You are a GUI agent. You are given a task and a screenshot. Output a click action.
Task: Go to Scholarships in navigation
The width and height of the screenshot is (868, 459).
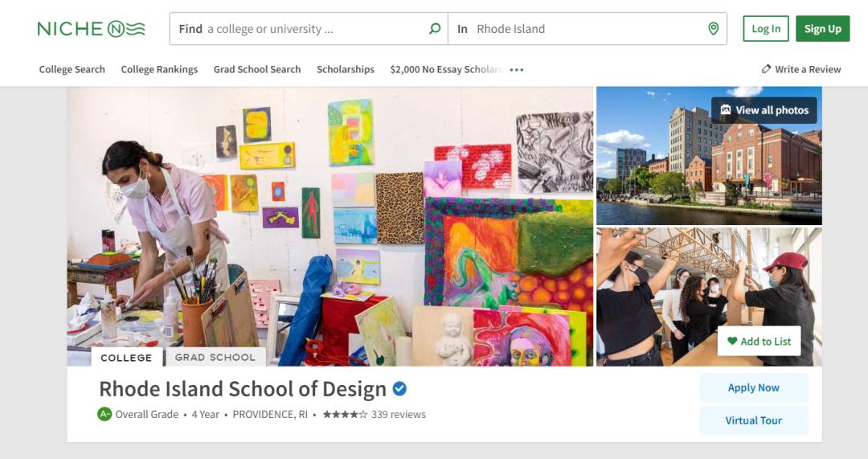346,69
